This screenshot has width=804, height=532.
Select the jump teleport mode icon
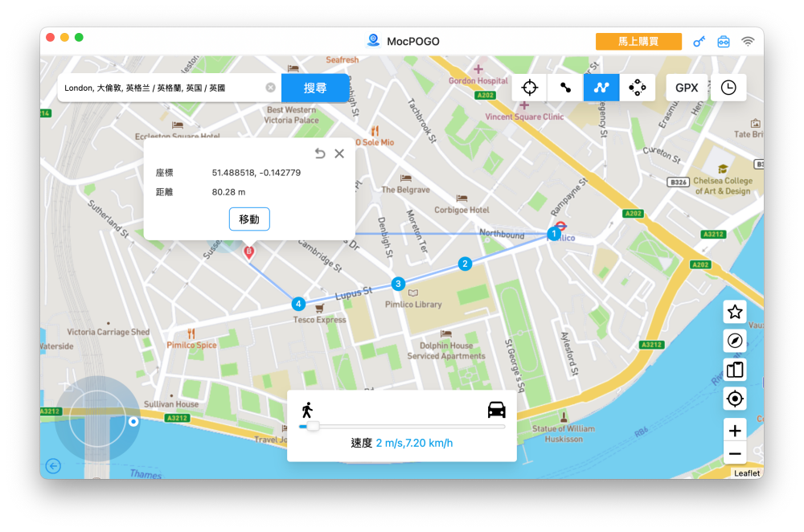(638, 88)
